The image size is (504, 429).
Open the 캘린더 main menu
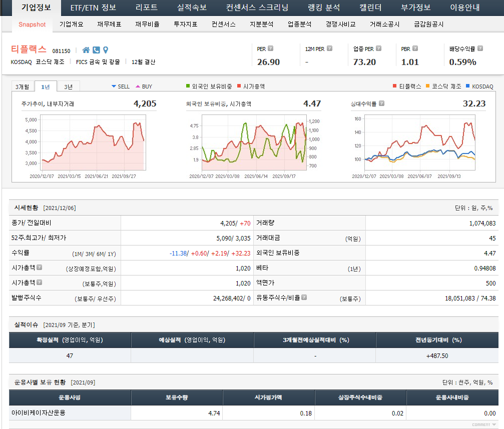click(x=370, y=7)
